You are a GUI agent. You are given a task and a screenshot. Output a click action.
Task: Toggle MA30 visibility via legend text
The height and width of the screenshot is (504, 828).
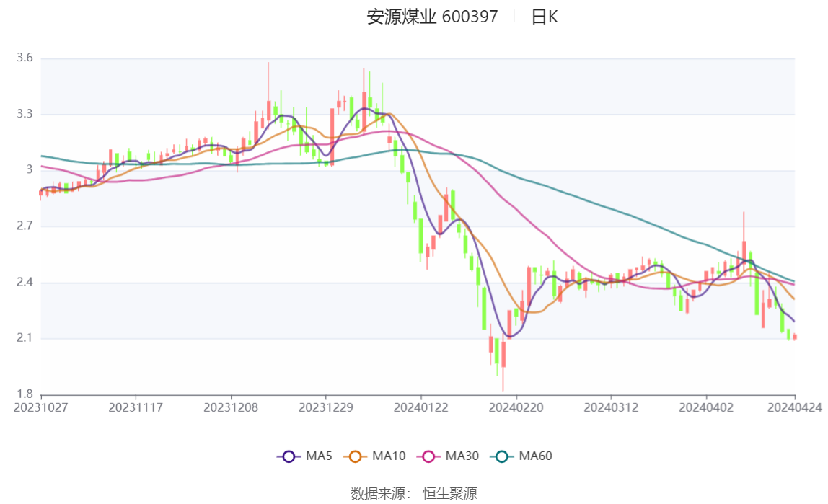tap(462, 456)
